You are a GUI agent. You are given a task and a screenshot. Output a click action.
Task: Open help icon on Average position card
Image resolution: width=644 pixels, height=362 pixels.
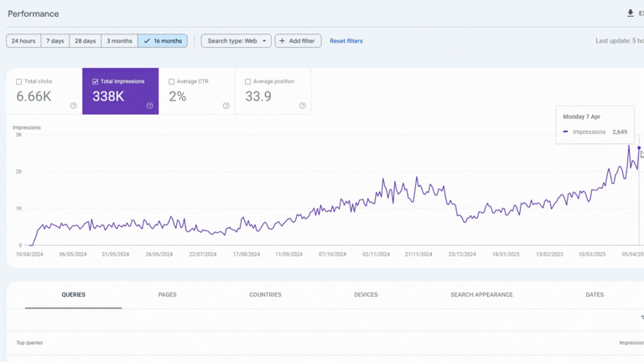click(x=303, y=106)
